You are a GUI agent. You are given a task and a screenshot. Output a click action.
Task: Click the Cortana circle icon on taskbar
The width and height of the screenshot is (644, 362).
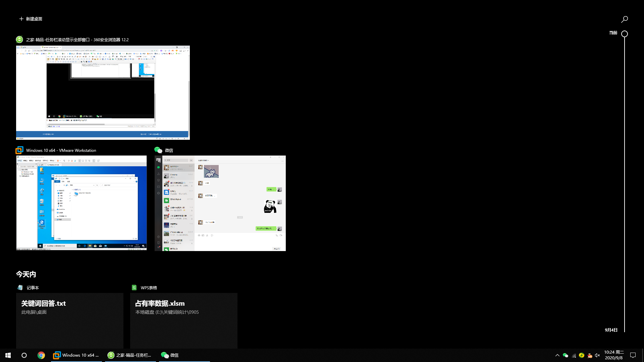click(24, 355)
